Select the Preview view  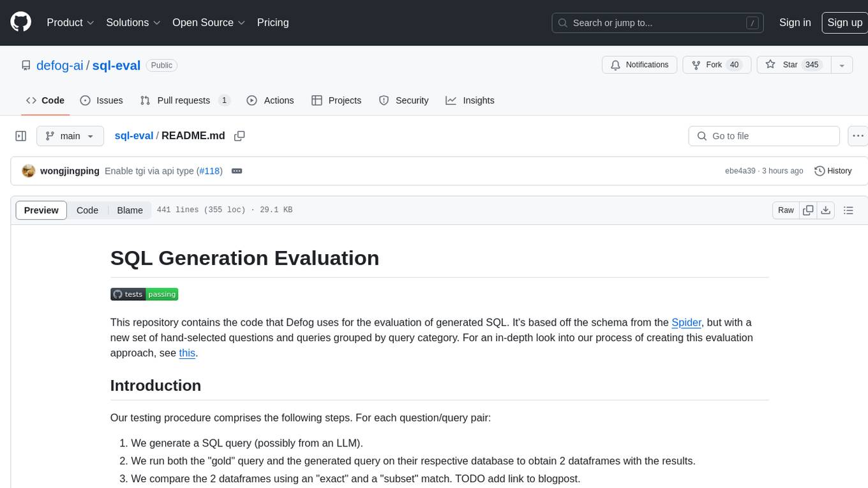pyautogui.click(x=41, y=210)
